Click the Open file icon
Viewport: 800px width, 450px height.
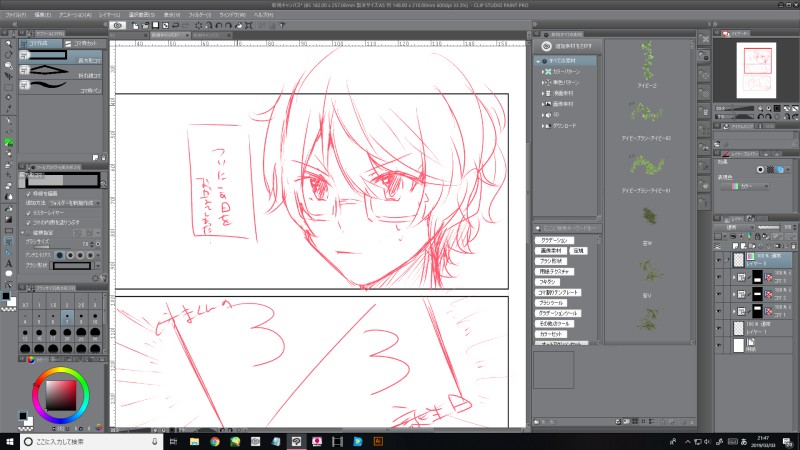click(x=145, y=25)
